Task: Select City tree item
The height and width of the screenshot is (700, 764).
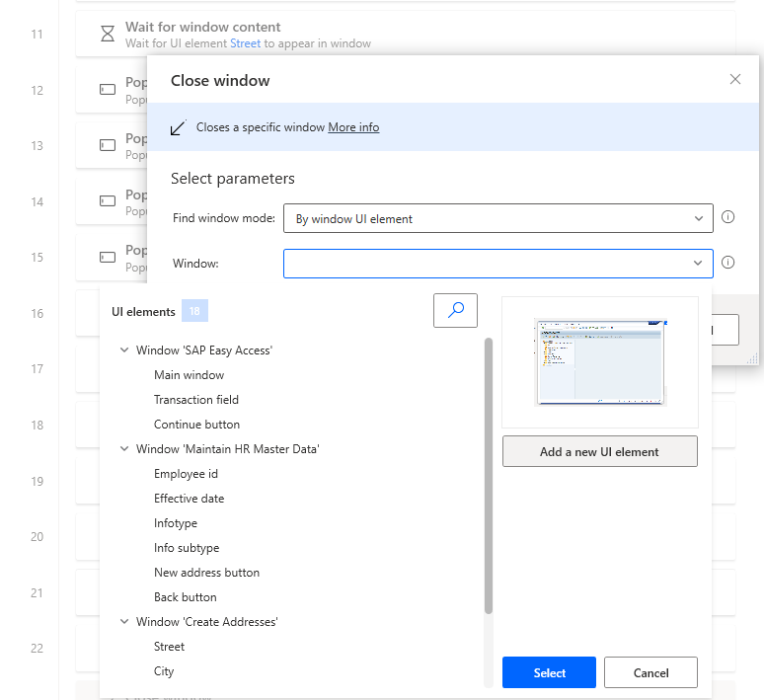Action: click(164, 671)
